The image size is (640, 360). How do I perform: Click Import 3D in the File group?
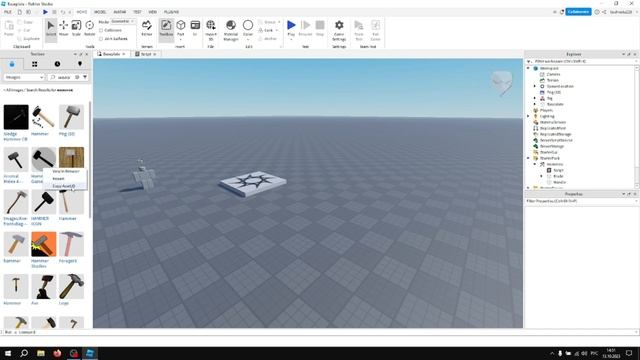(211, 30)
